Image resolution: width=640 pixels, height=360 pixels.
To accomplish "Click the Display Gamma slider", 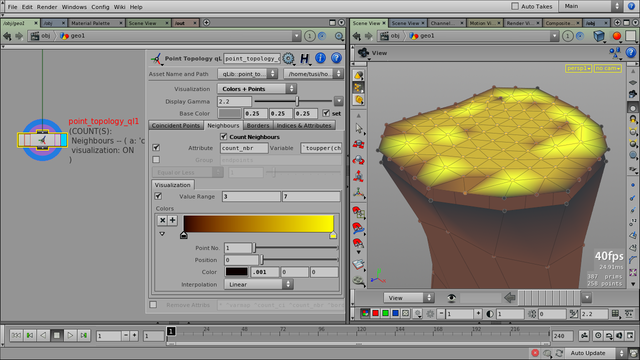I will [x=293, y=101].
